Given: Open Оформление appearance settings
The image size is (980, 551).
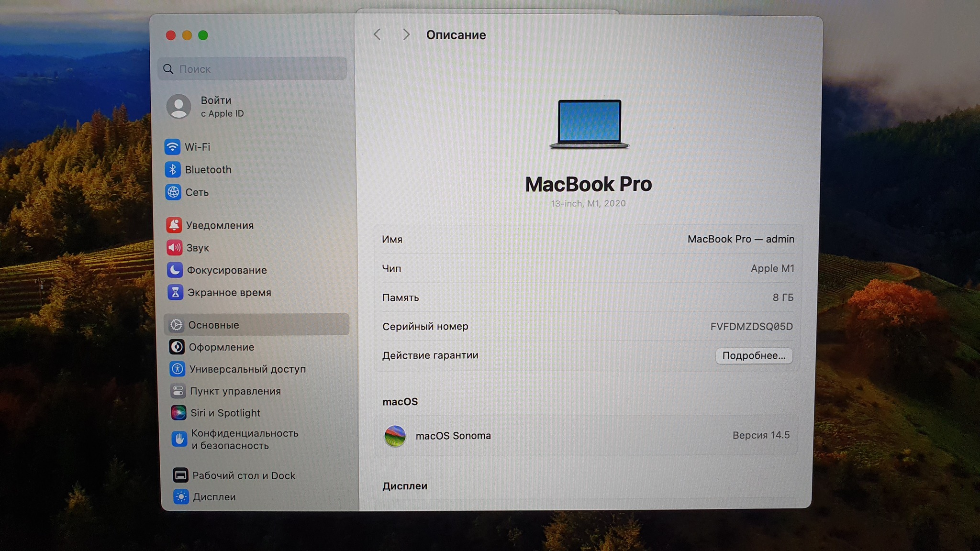Looking at the screenshot, I should pos(221,347).
